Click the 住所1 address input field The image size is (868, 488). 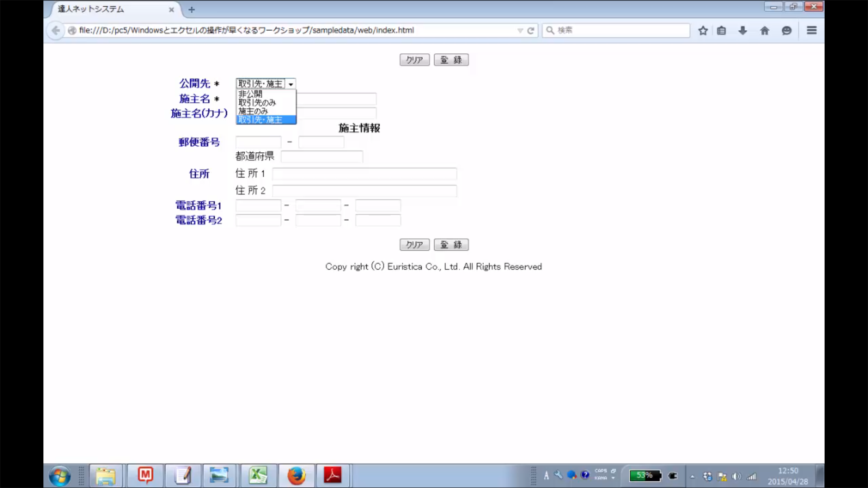(x=364, y=174)
